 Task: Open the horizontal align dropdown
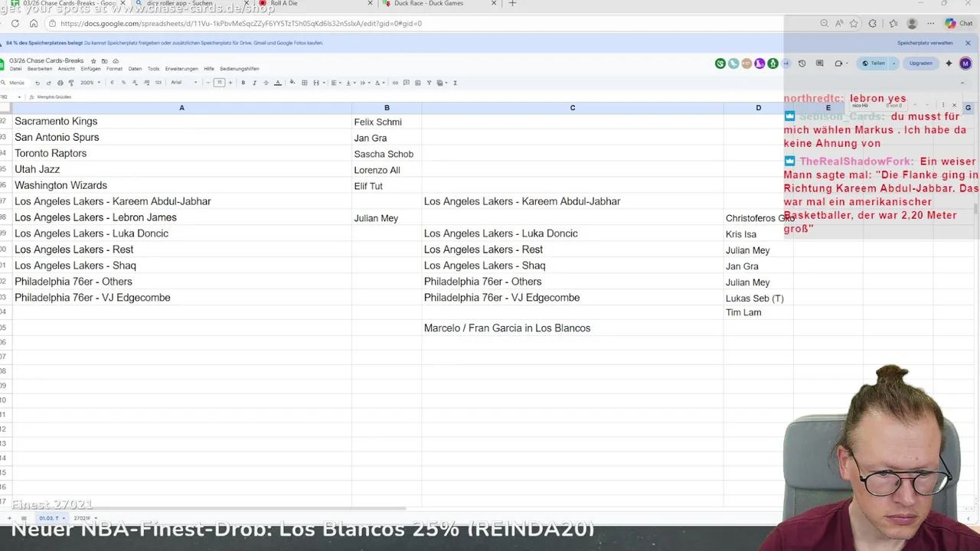(335, 83)
